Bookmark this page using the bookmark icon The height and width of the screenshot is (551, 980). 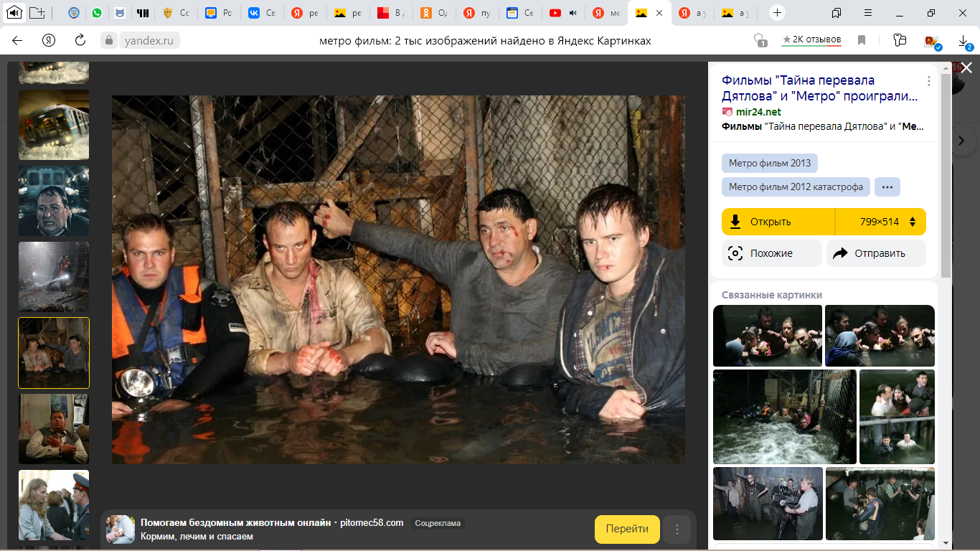(x=862, y=40)
